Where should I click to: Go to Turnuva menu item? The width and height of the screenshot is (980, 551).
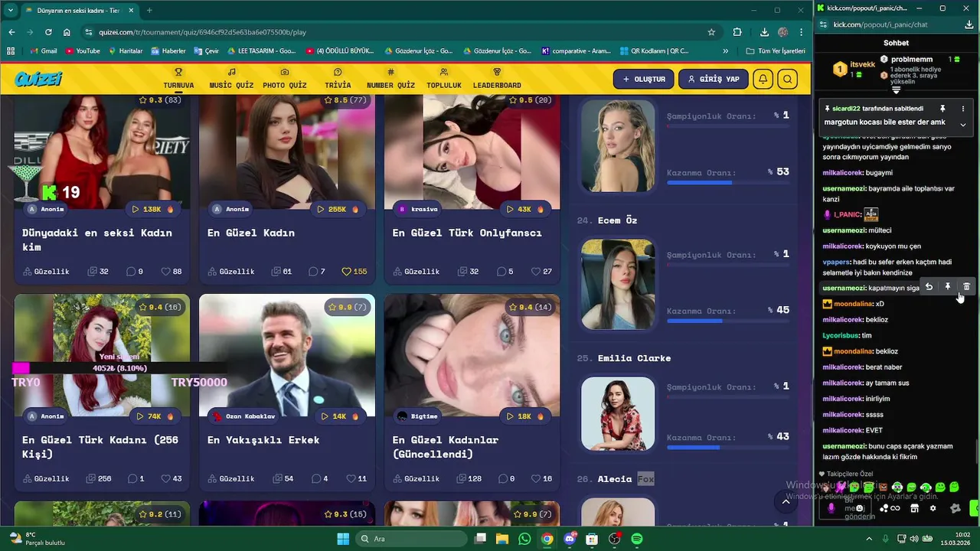178,79
